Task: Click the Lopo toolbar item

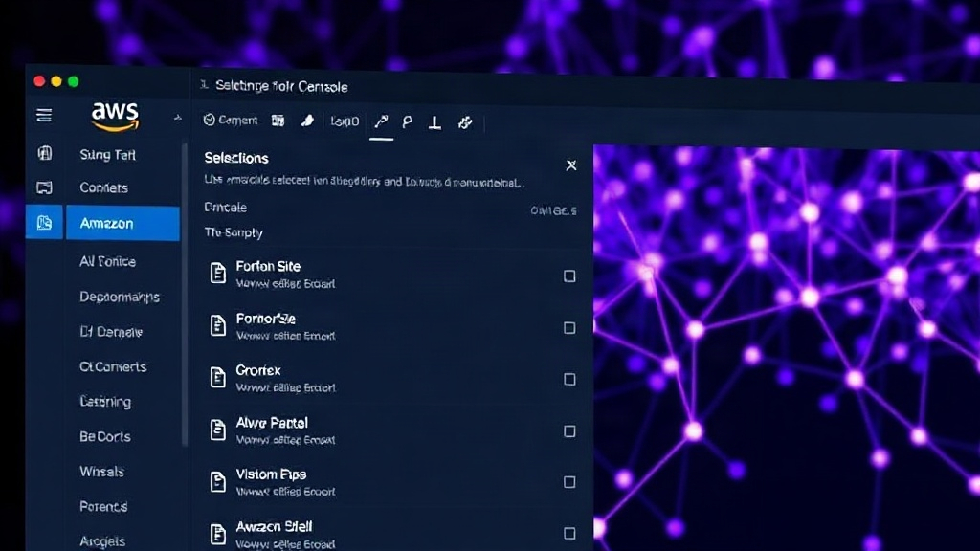Action: click(345, 121)
